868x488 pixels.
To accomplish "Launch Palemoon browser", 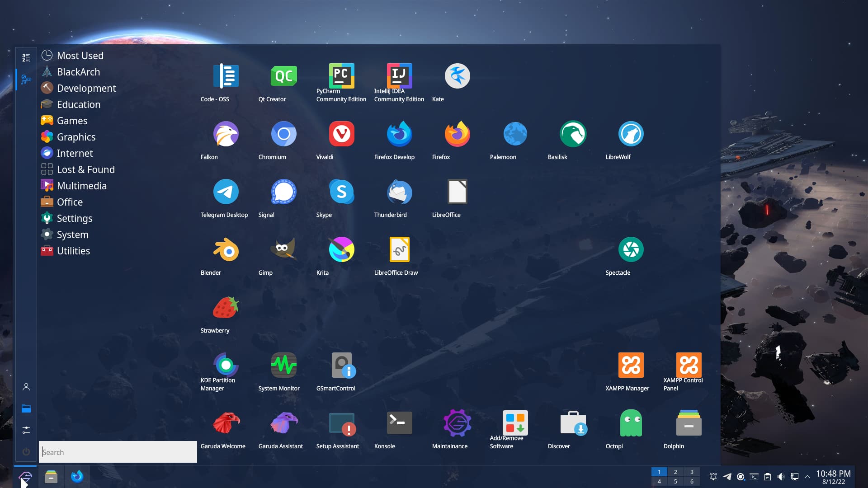I will 515,134.
